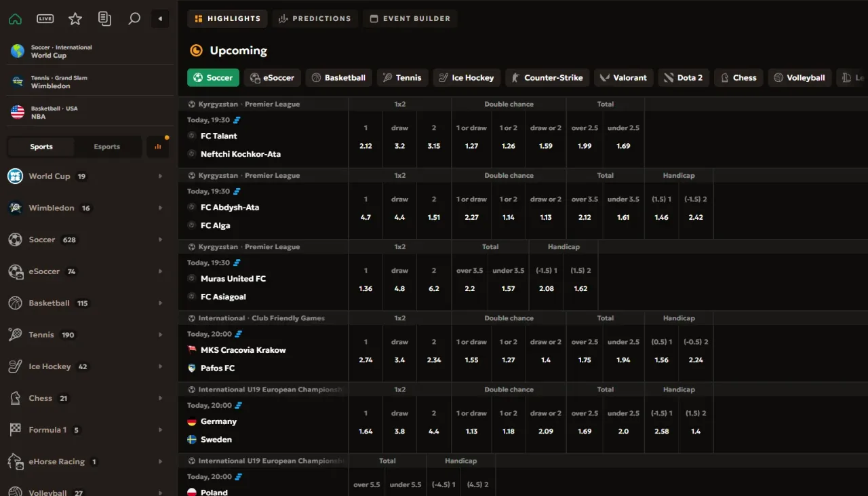This screenshot has width=868, height=496.
Task: Expand Ice Hockey sidebar arrow
Action: coord(161,366)
